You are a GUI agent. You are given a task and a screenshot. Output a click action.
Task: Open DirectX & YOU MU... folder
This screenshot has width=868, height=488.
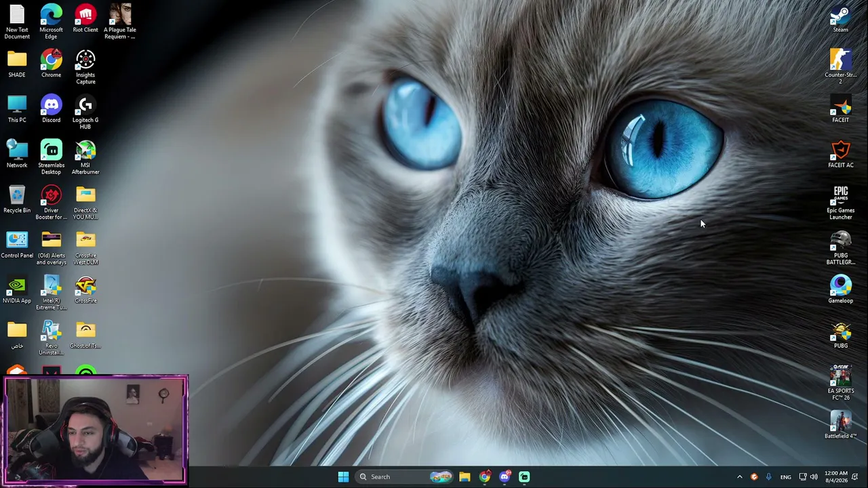[85, 203]
